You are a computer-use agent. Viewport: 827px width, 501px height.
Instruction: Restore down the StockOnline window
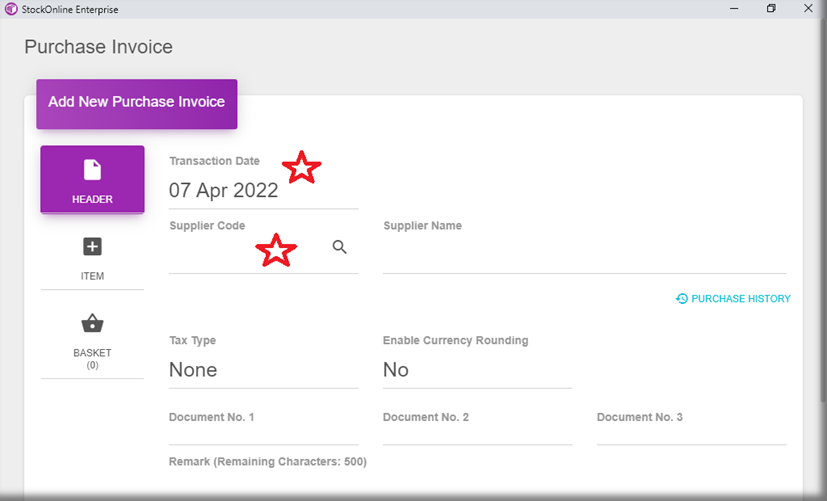(771, 8)
